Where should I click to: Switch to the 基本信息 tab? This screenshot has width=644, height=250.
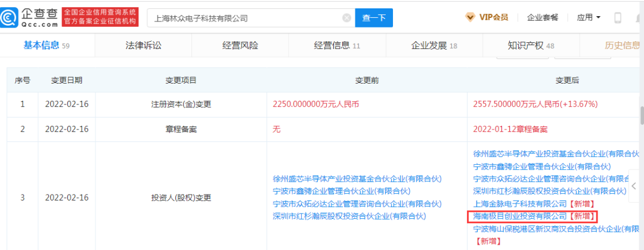tap(42, 45)
